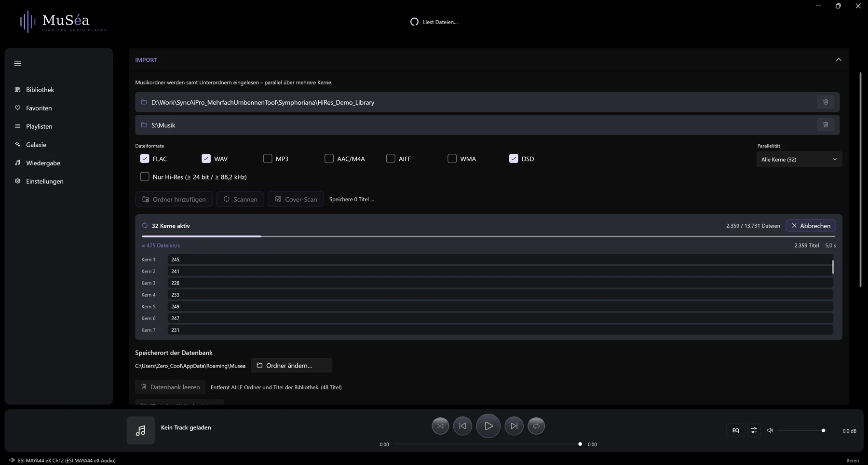Collapse the IMPORT section chevron

839,60
